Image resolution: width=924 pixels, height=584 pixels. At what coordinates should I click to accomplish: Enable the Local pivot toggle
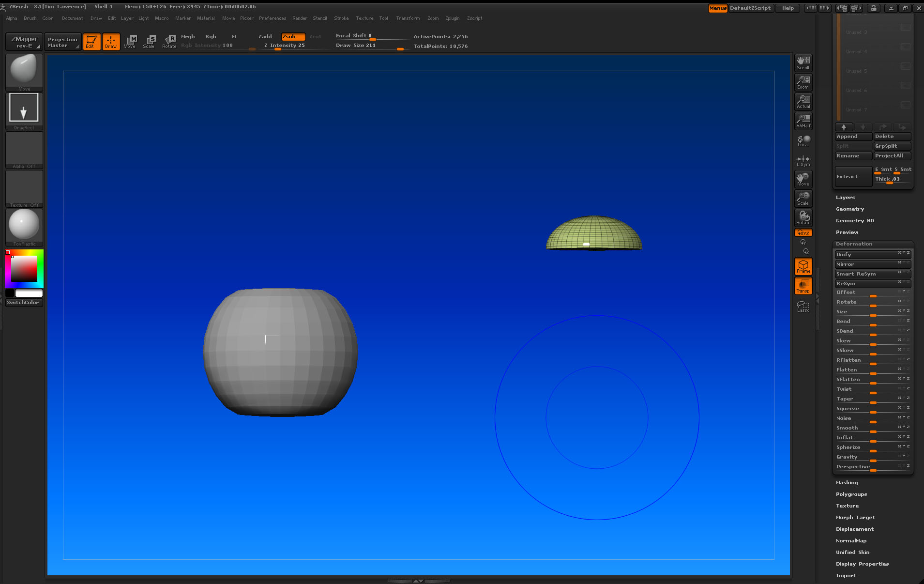click(803, 140)
